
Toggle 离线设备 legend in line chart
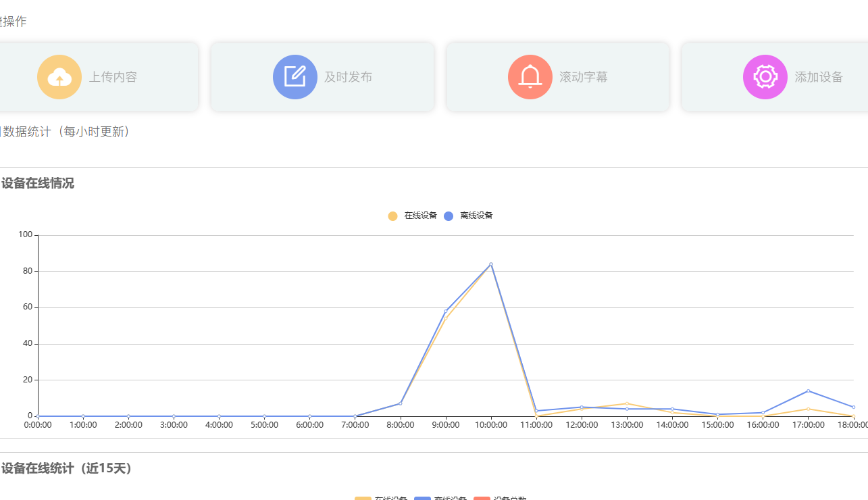click(x=469, y=216)
